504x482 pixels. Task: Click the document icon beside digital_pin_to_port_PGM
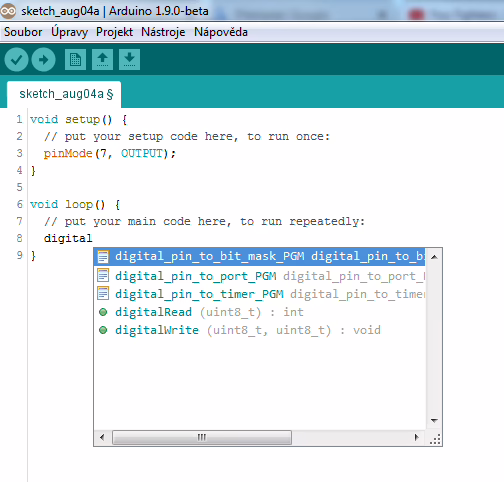pos(103,275)
